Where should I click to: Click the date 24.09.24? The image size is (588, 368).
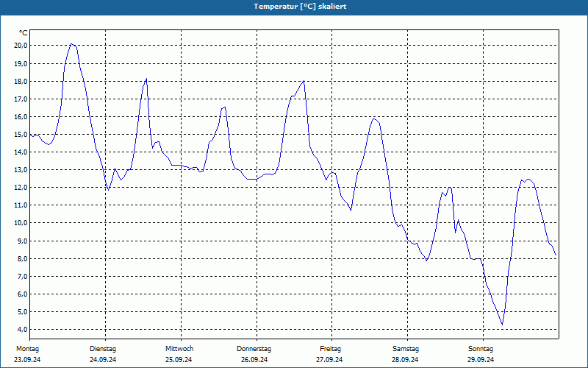click(103, 360)
